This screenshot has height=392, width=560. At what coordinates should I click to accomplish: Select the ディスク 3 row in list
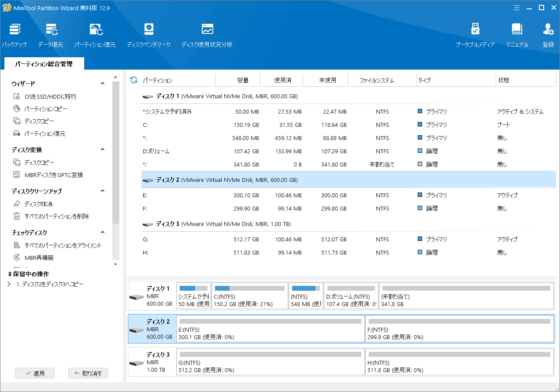click(x=348, y=224)
